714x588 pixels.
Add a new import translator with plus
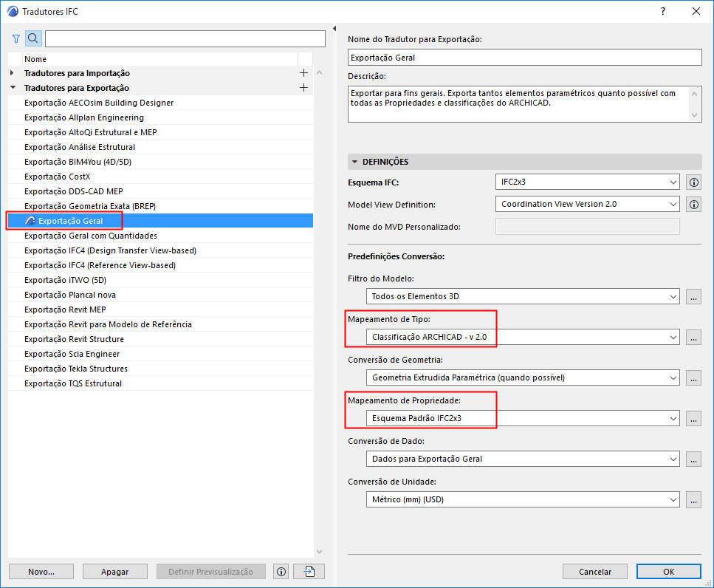click(x=303, y=73)
